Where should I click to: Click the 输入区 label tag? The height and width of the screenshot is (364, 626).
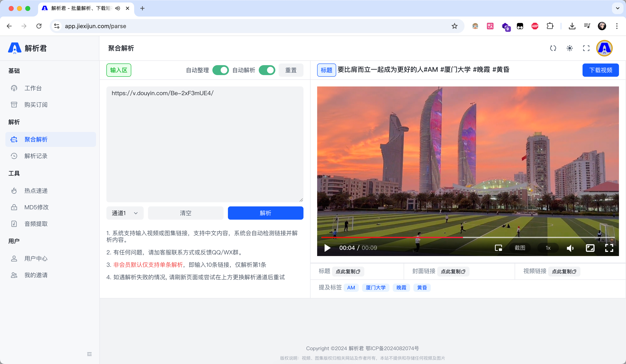(x=119, y=70)
